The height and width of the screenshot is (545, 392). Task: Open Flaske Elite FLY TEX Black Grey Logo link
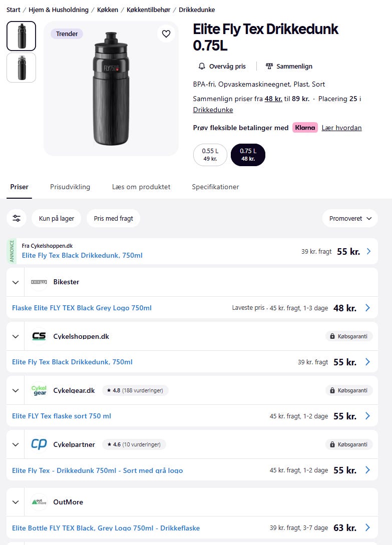pos(82,308)
